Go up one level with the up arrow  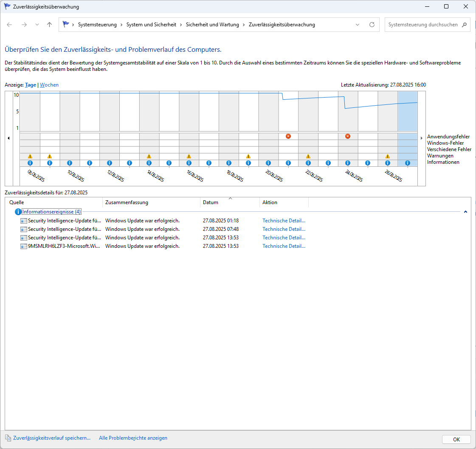[x=50, y=25]
